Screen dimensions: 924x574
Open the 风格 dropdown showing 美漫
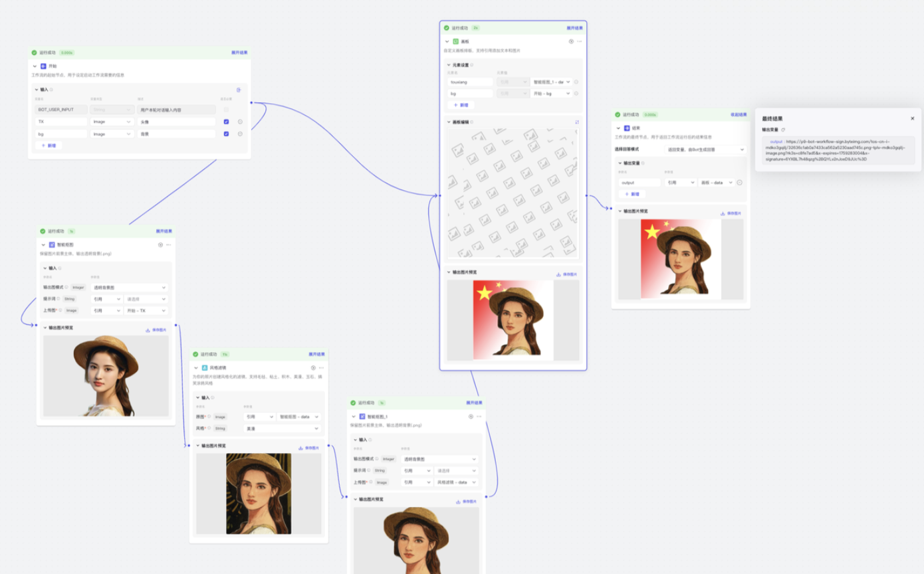pyautogui.click(x=282, y=429)
